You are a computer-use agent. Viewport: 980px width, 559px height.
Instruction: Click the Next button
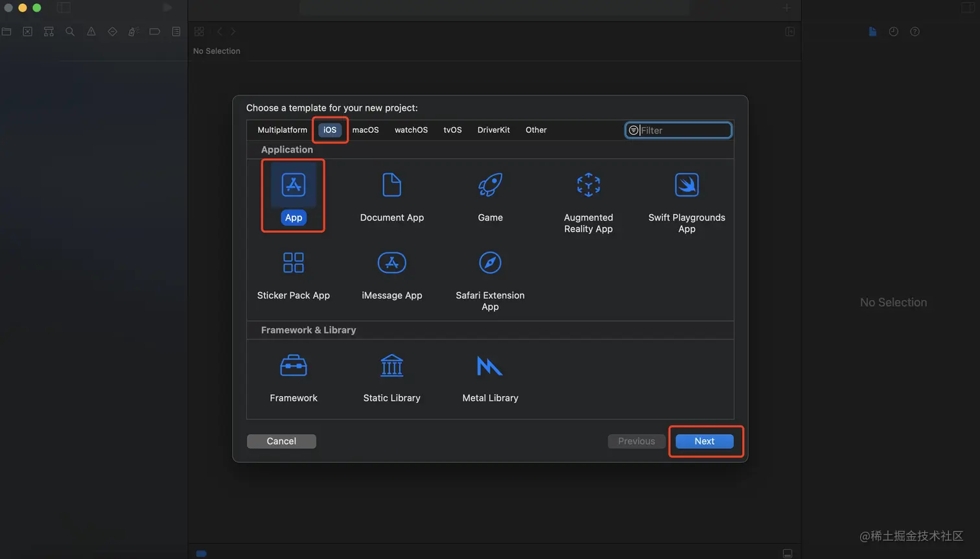click(705, 441)
